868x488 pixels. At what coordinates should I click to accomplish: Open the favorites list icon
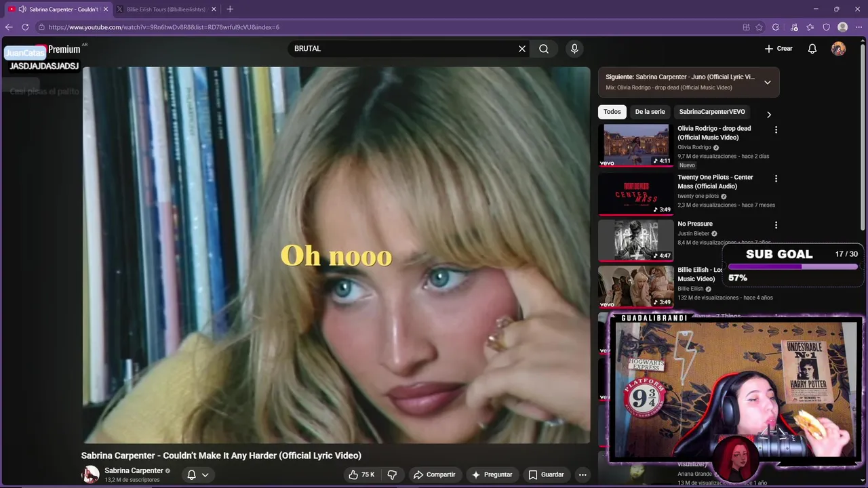coord(810,27)
